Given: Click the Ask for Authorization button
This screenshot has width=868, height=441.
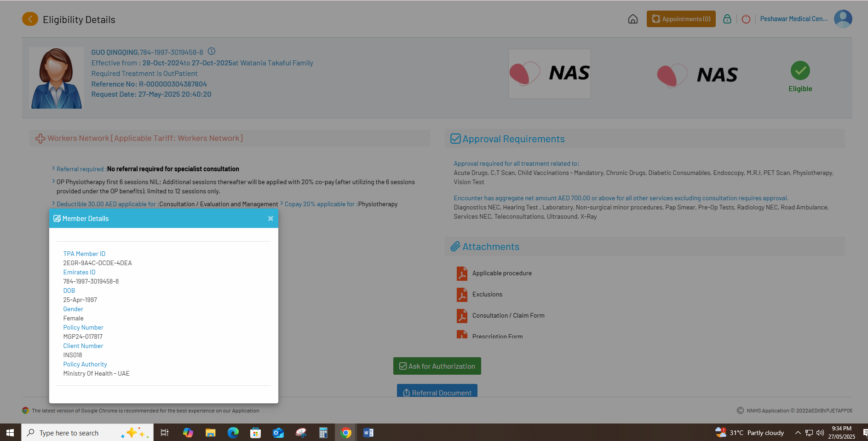Looking at the screenshot, I should click(x=437, y=366).
